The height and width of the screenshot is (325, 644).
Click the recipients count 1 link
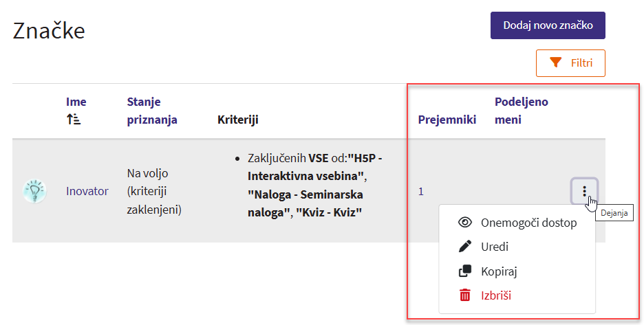click(x=421, y=191)
